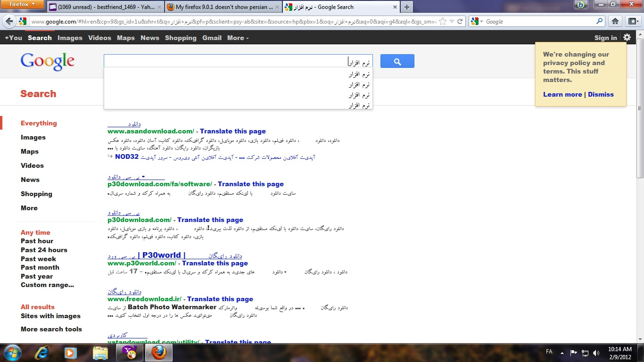This screenshot has height=362, width=644.
Task: Filter results by Images in sidebar
Action: click(x=33, y=137)
